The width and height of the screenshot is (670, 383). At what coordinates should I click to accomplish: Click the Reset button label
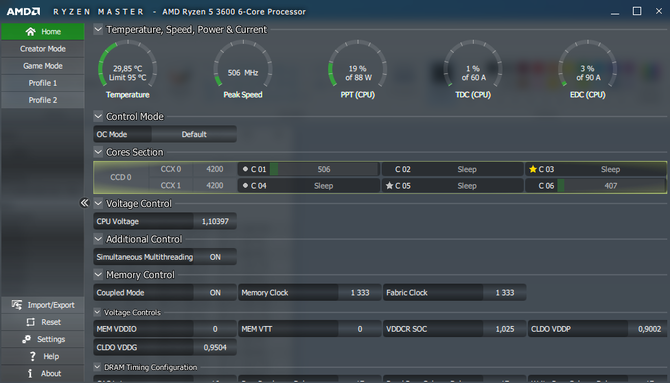tap(51, 322)
